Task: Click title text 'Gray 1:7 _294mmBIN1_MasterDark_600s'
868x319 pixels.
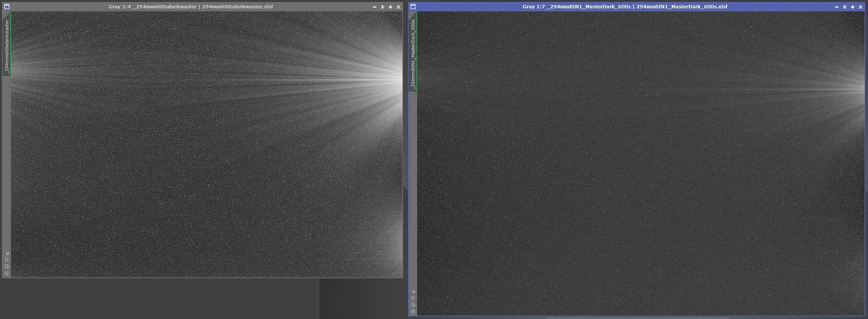Action: pyautogui.click(x=577, y=6)
